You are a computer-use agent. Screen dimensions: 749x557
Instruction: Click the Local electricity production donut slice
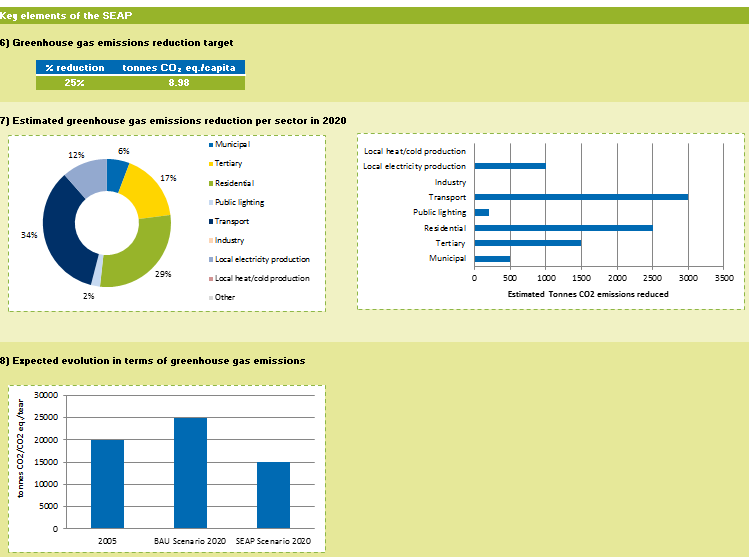click(x=88, y=176)
